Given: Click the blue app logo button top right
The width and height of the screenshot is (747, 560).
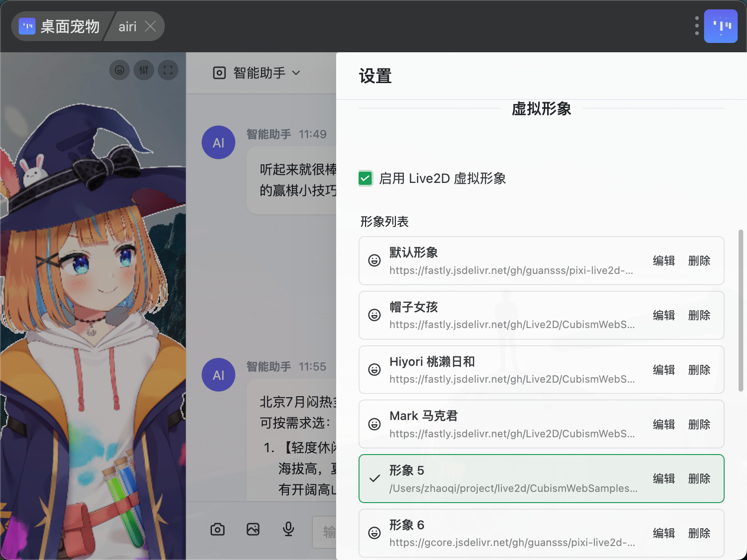Looking at the screenshot, I should point(721,26).
